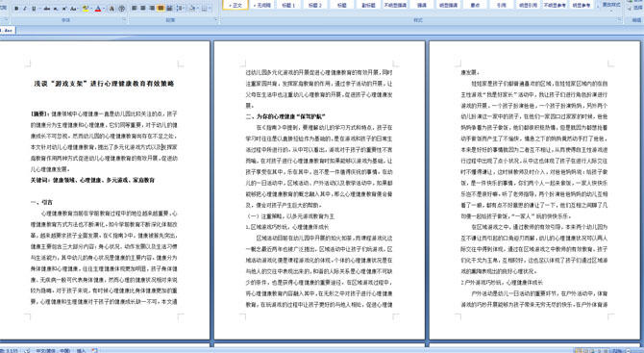This screenshot has width=644, height=353.
Task: Apply the 正文 style
Action: pyautogui.click(x=235, y=5)
